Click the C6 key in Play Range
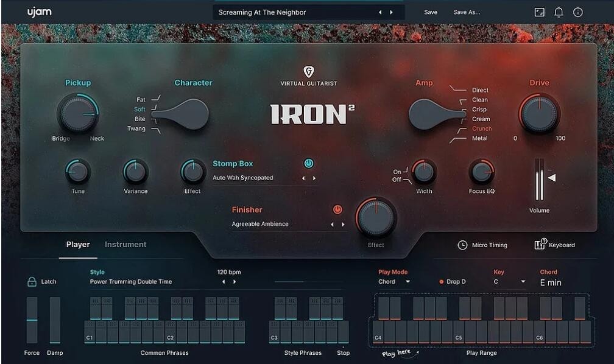The image size is (614, 364). click(x=540, y=332)
